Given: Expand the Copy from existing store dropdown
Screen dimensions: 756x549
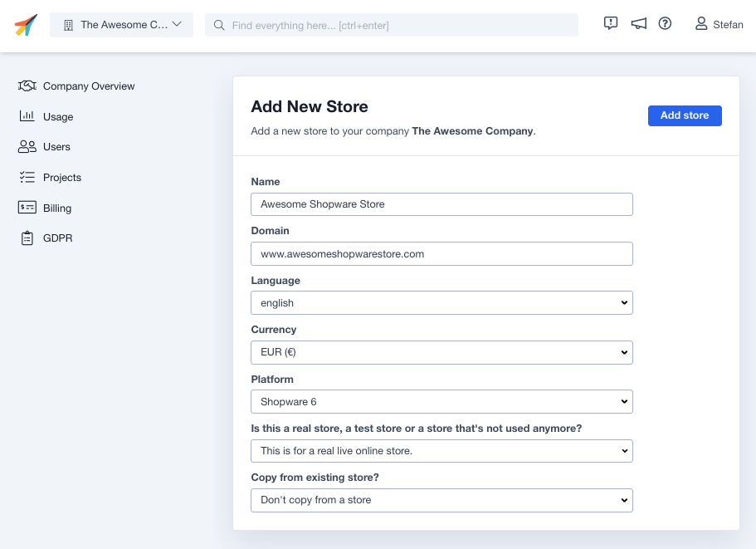Looking at the screenshot, I should point(441,500).
